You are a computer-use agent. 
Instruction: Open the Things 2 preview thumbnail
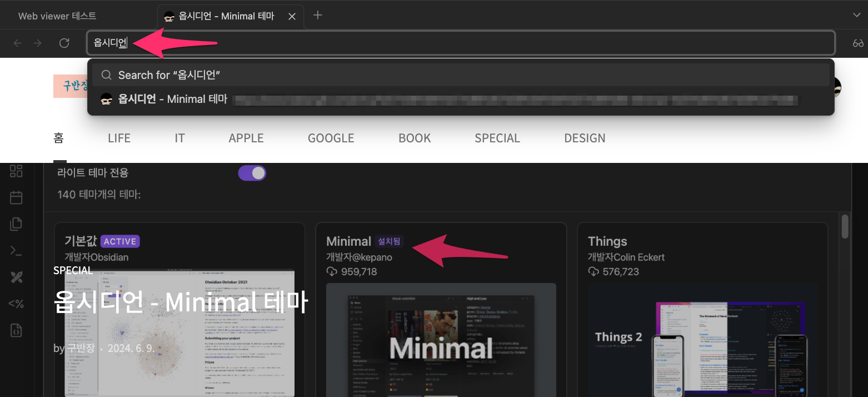pyautogui.click(x=702, y=340)
